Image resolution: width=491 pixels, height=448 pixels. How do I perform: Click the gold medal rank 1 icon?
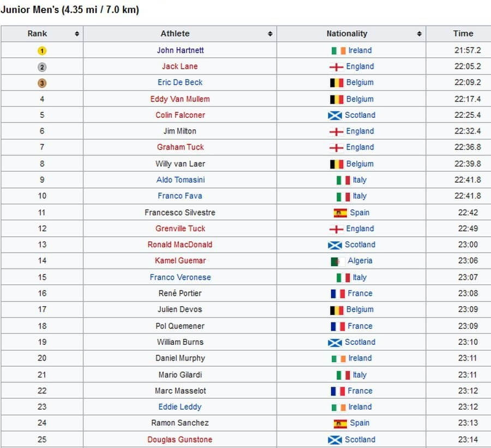pyautogui.click(x=42, y=50)
